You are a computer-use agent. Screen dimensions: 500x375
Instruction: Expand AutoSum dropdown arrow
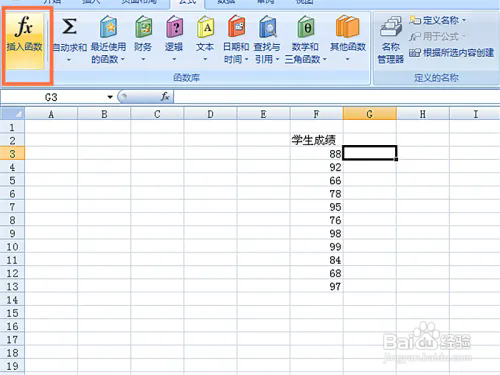(69, 60)
